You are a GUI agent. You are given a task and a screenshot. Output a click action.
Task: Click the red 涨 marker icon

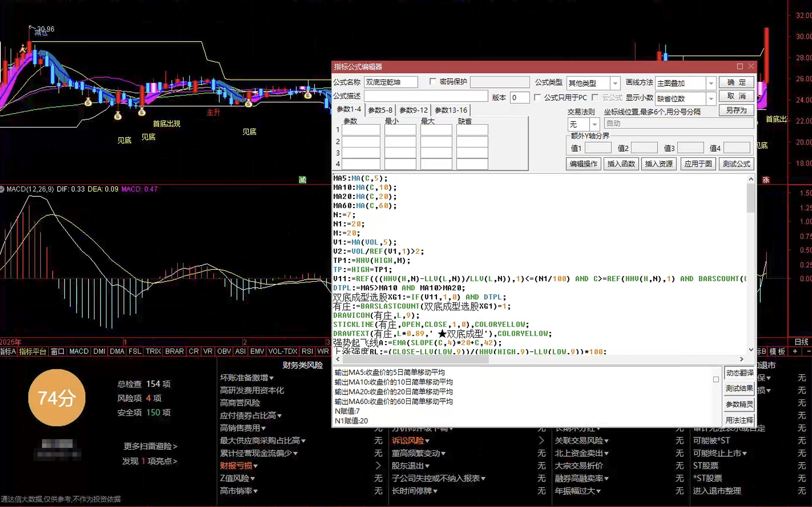pyautogui.click(x=765, y=180)
